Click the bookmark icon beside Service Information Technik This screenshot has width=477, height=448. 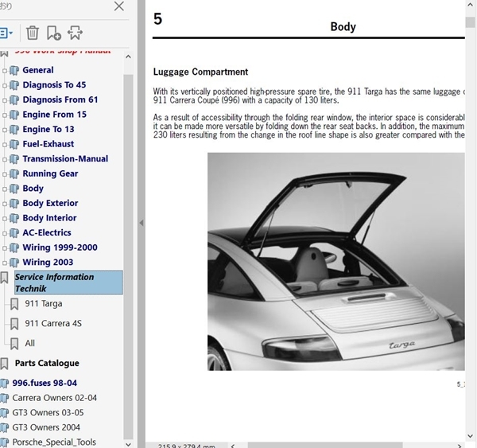click(x=4, y=278)
